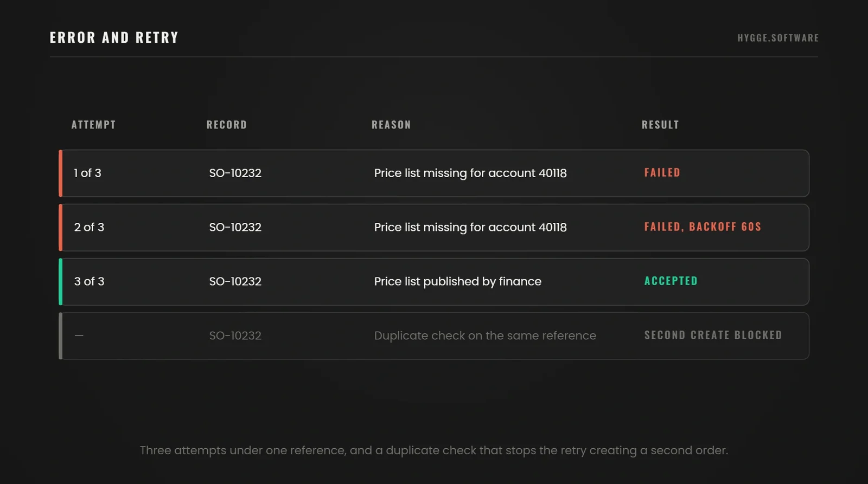Image resolution: width=868 pixels, height=484 pixels.
Task: Click the FAILED result in the '1 of 3' row
Action: pyautogui.click(x=662, y=172)
